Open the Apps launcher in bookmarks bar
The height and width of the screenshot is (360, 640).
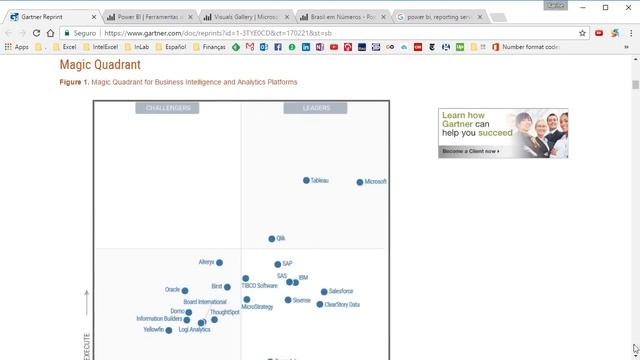coord(17,47)
